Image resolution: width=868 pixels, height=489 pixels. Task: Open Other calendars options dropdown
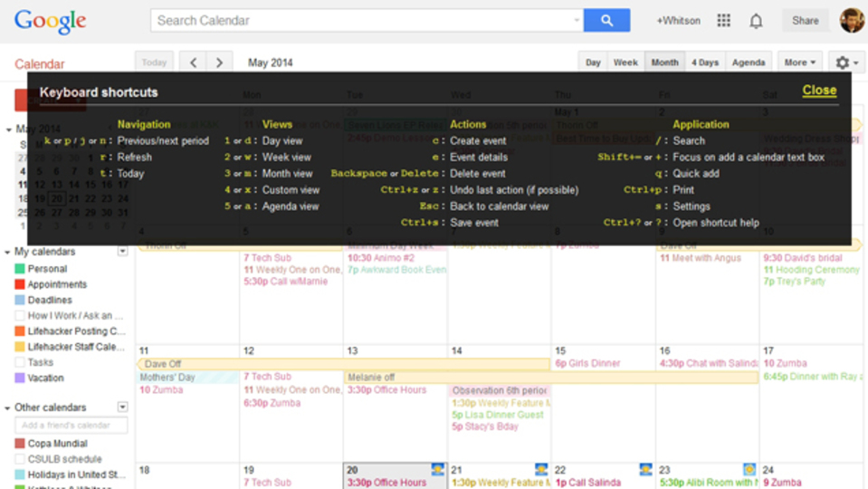(122, 407)
